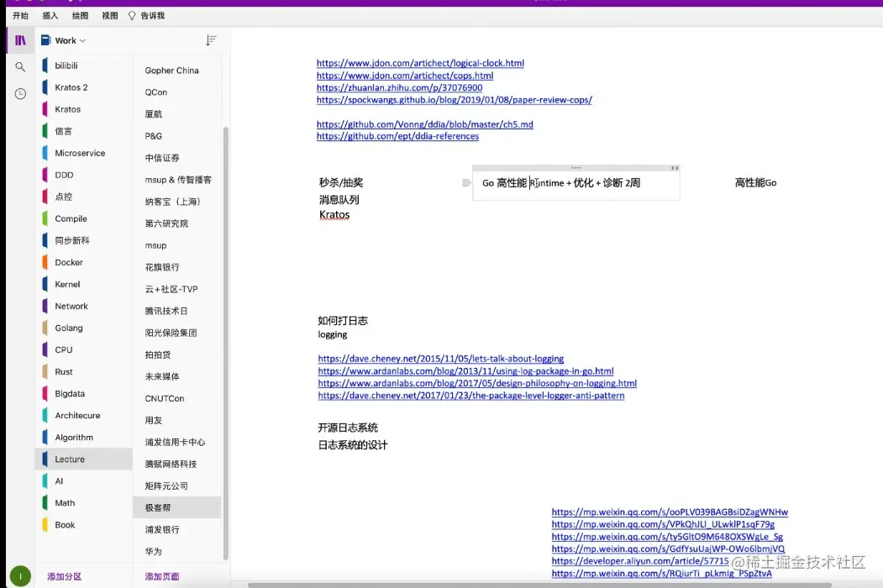
Task: Click inside the Go 高性能 Runtime note box
Action: tap(576, 185)
